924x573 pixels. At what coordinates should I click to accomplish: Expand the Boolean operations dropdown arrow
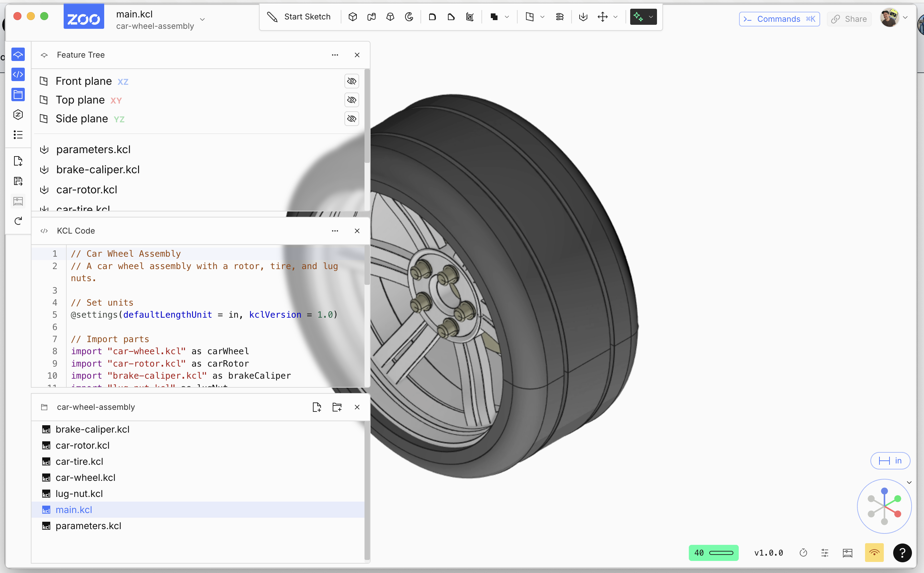507,17
